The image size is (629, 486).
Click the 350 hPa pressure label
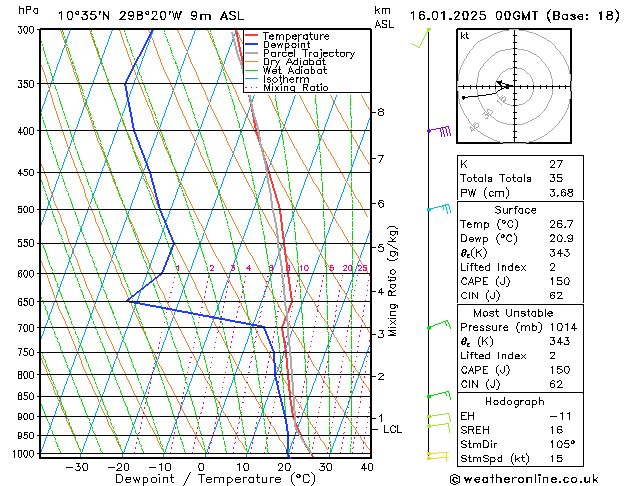tap(28, 84)
